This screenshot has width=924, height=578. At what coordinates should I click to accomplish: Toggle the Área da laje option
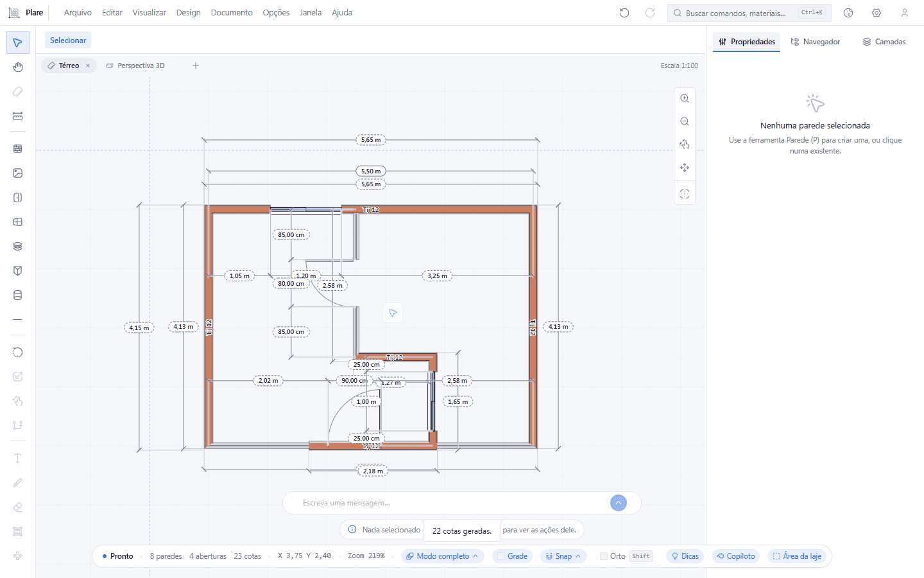point(797,556)
